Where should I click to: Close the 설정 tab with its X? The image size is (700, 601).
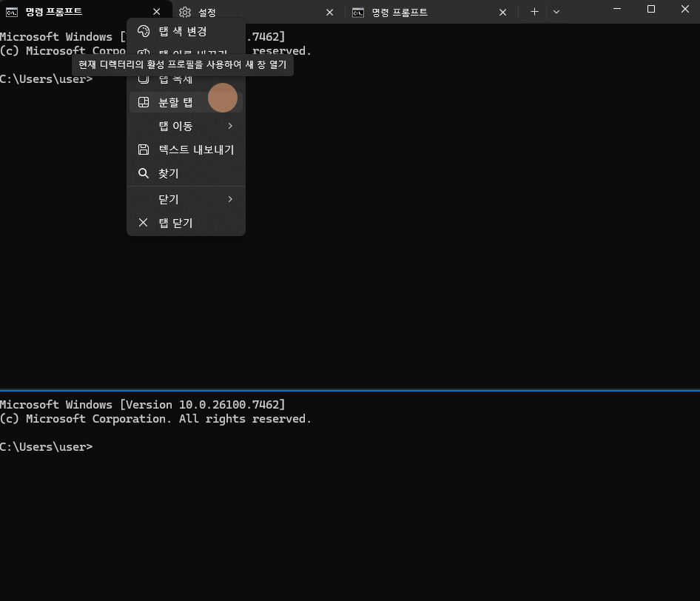[x=330, y=13]
